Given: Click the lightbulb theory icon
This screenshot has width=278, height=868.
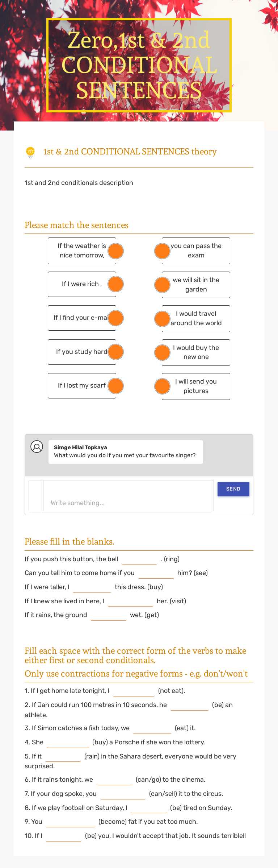Looking at the screenshot, I should tap(30, 152).
